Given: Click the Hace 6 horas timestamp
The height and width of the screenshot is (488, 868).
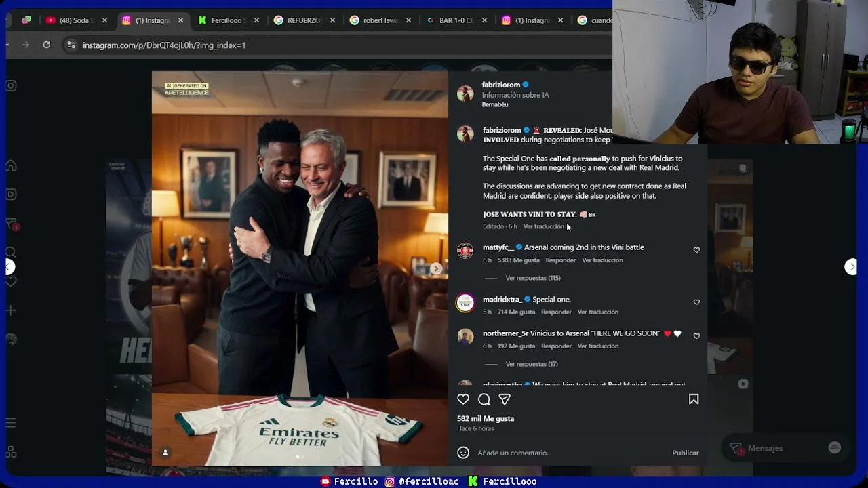Looking at the screenshot, I should (475, 429).
